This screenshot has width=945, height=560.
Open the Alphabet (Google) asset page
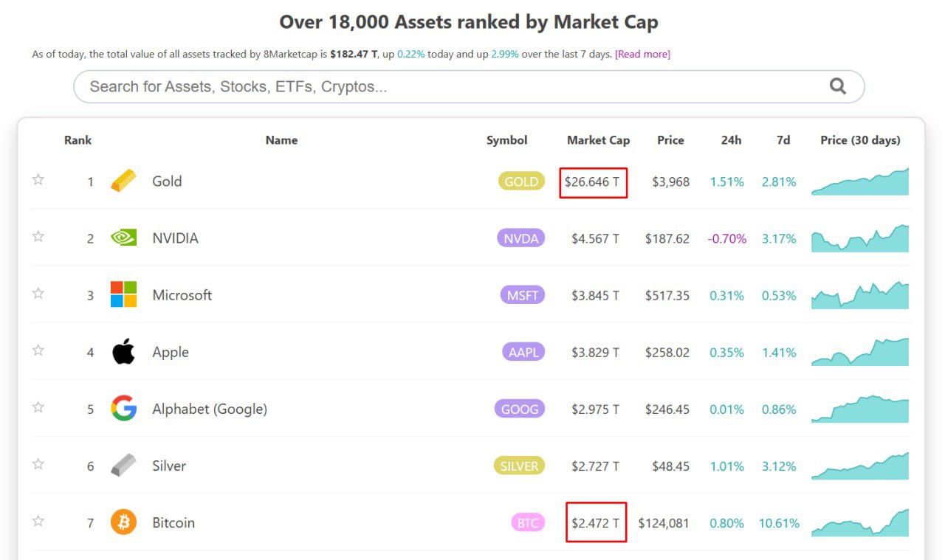(x=210, y=409)
